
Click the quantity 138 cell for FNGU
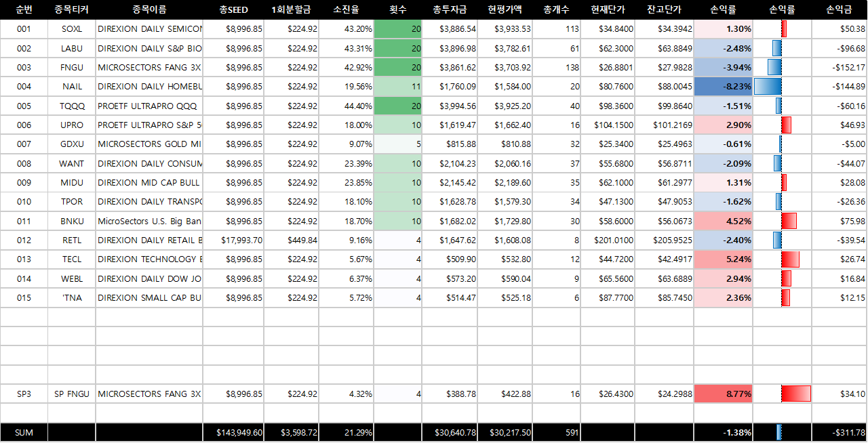point(556,68)
